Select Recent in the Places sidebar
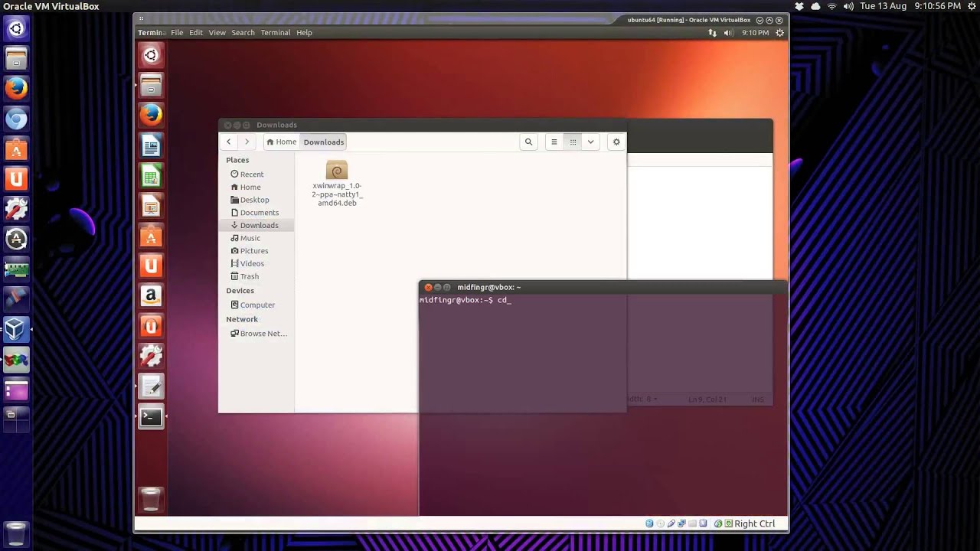This screenshot has width=980, height=551. [256, 174]
